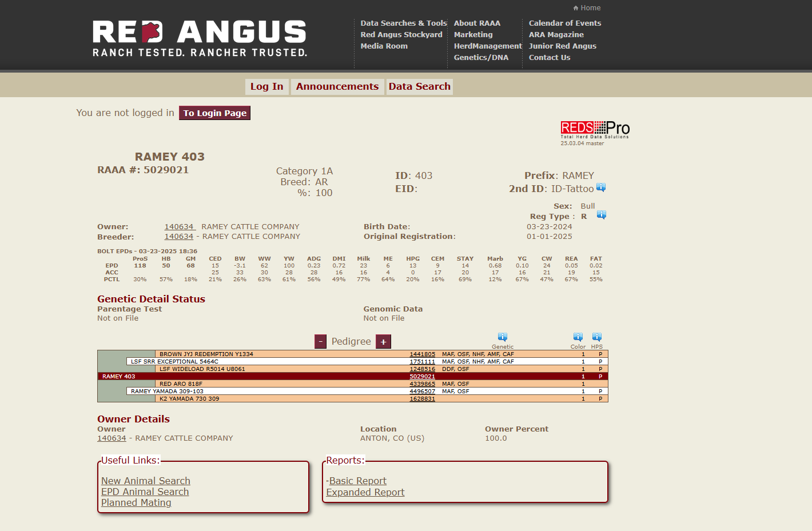Open Red Angus Stockyard menu item
Image resolution: width=812 pixels, height=531 pixels.
point(401,35)
